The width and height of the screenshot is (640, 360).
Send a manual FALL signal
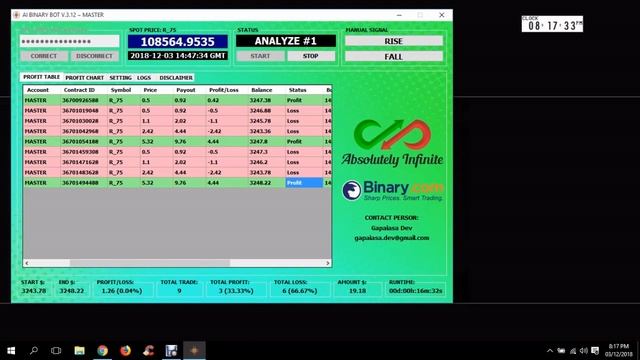393,56
